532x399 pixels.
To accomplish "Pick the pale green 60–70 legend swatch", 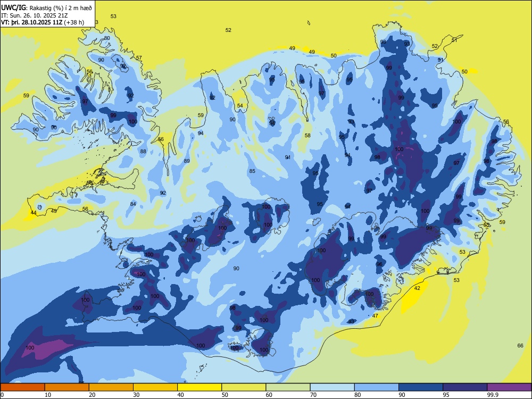I will (x=288, y=387).
